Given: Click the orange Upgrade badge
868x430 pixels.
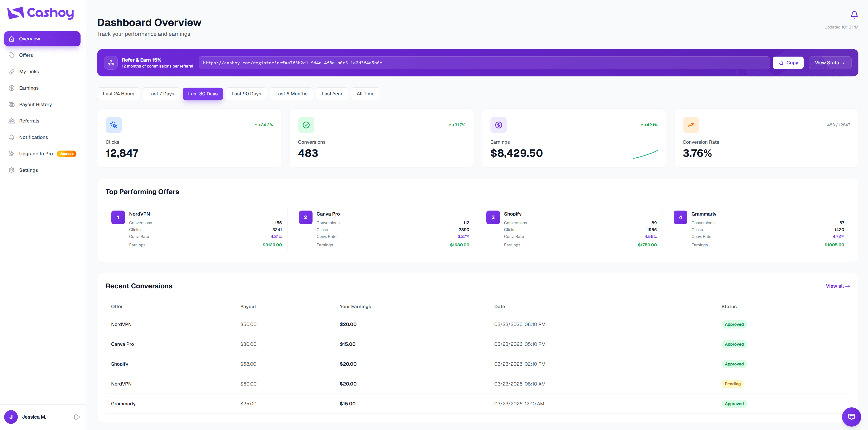Looking at the screenshot, I should click(x=66, y=154).
